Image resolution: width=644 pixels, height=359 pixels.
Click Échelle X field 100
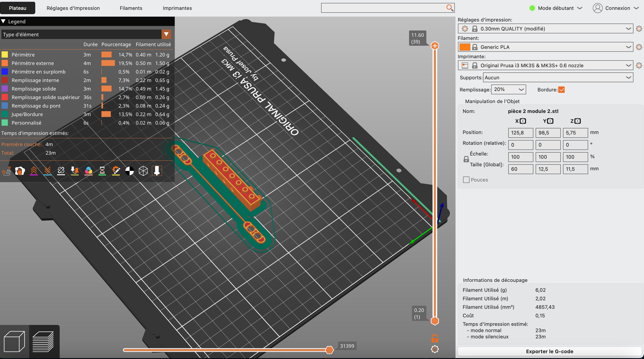(x=521, y=157)
